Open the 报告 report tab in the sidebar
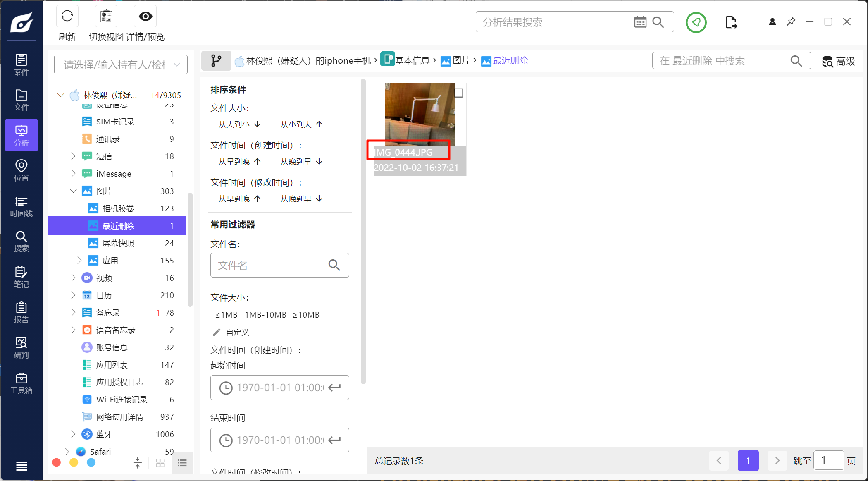 (x=21, y=312)
